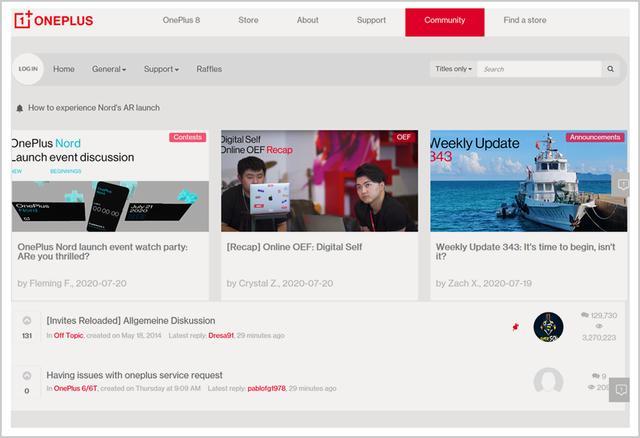640x438 pixels.
Task: Open the Raffles page
Action: click(x=209, y=69)
